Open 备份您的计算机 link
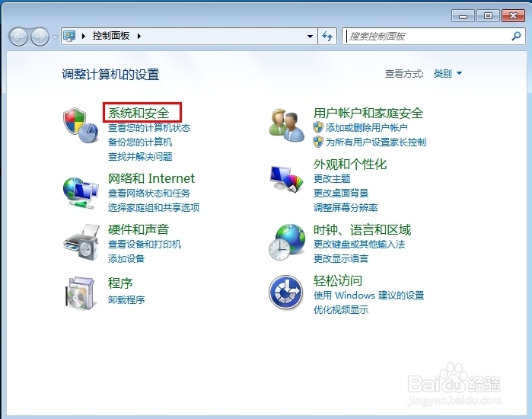The height and width of the screenshot is (419, 532). coord(140,142)
